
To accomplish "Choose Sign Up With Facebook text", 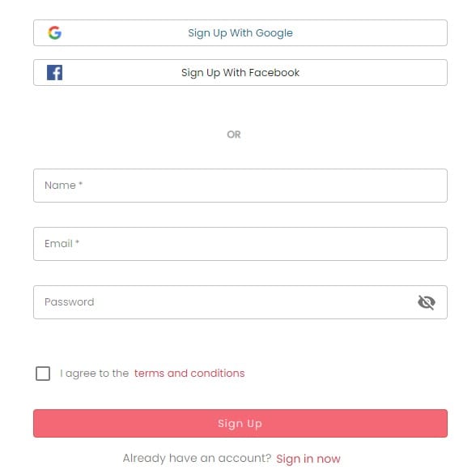I will point(240,73).
